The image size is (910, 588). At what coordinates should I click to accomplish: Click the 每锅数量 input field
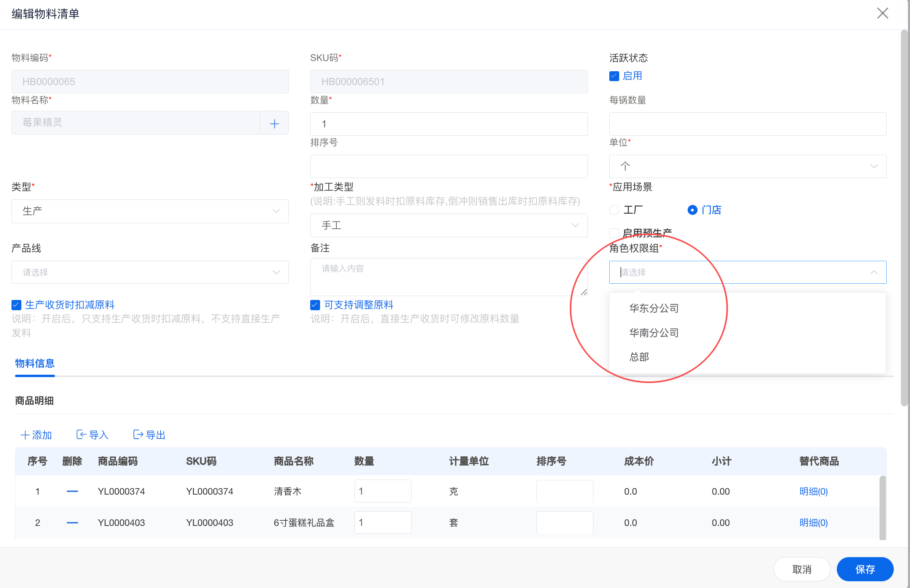pyautogui.click(x=747, y=124)
